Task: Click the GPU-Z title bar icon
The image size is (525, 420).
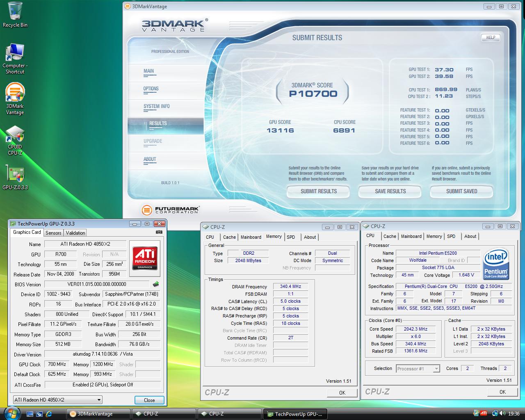Action: pyautogui.click(x=13, y=224)
